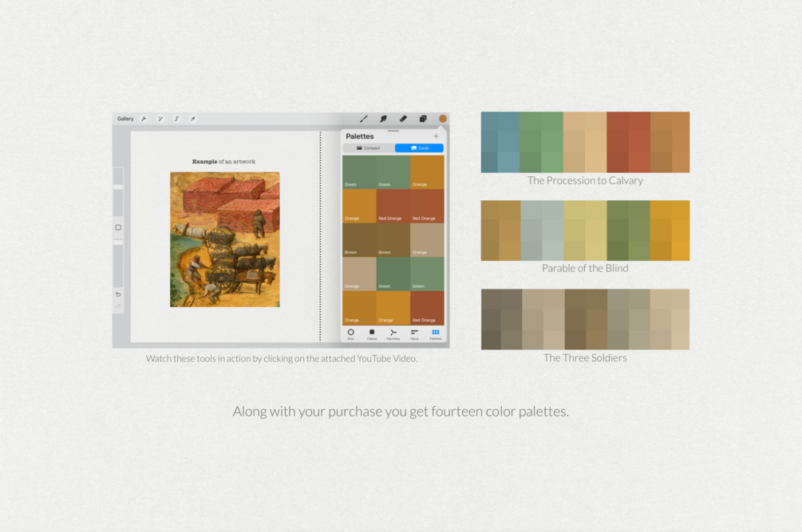Adjust the brush size slider handle
Image resolution: width=802 pixels, height=532 pixels.
point(118,187)
